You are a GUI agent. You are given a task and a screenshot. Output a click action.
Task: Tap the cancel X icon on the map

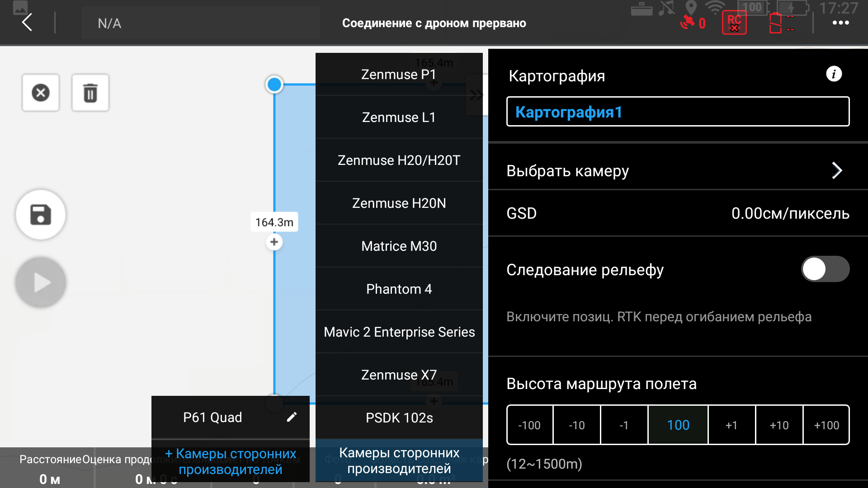41,93
